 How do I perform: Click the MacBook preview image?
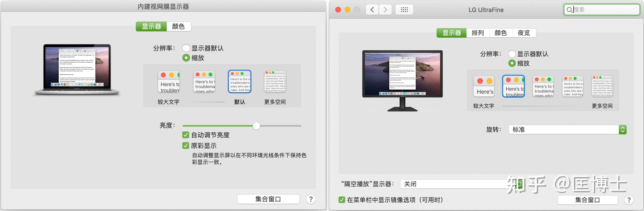[77, 69]
